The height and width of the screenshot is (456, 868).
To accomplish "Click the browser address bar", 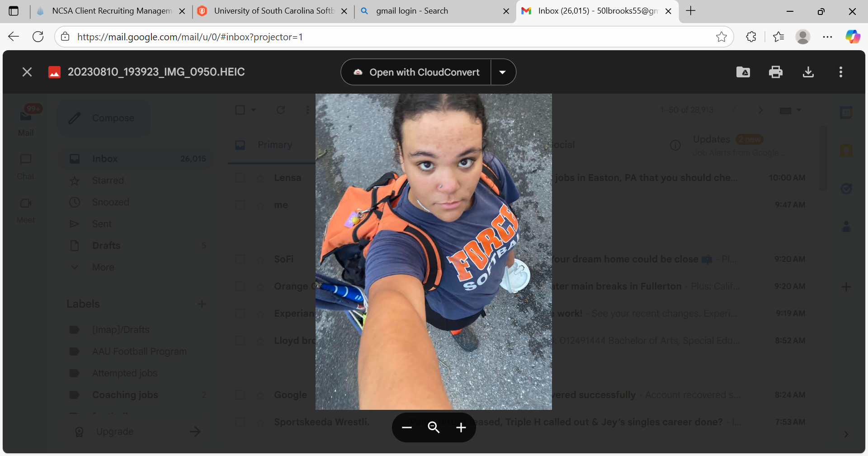I will coord(393,37).
